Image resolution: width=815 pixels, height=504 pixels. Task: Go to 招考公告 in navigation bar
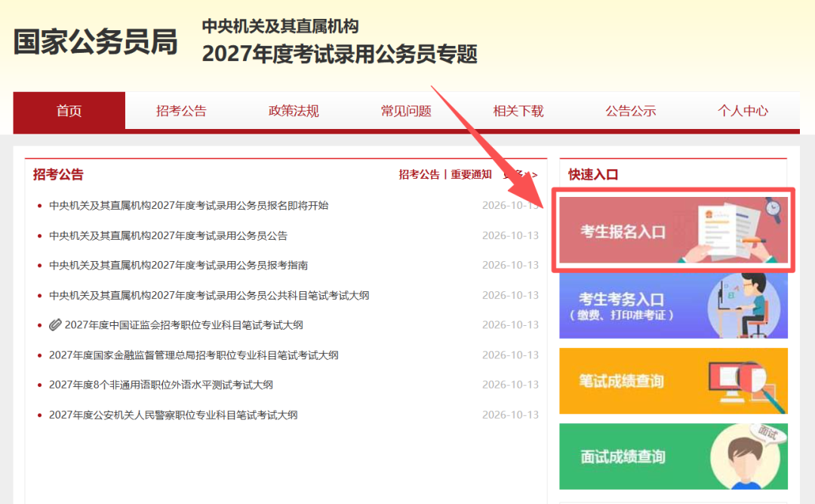pos(181,111)
